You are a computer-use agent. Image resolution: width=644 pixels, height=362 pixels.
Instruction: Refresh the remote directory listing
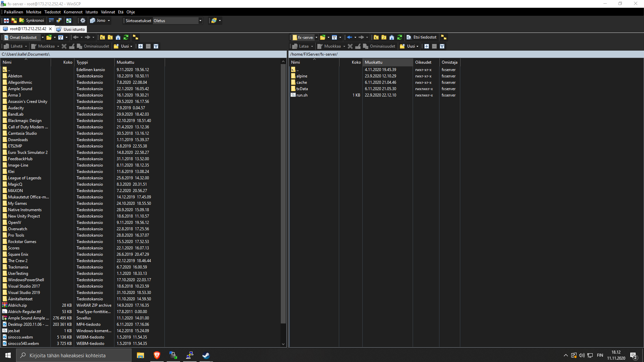pos(399,37)
